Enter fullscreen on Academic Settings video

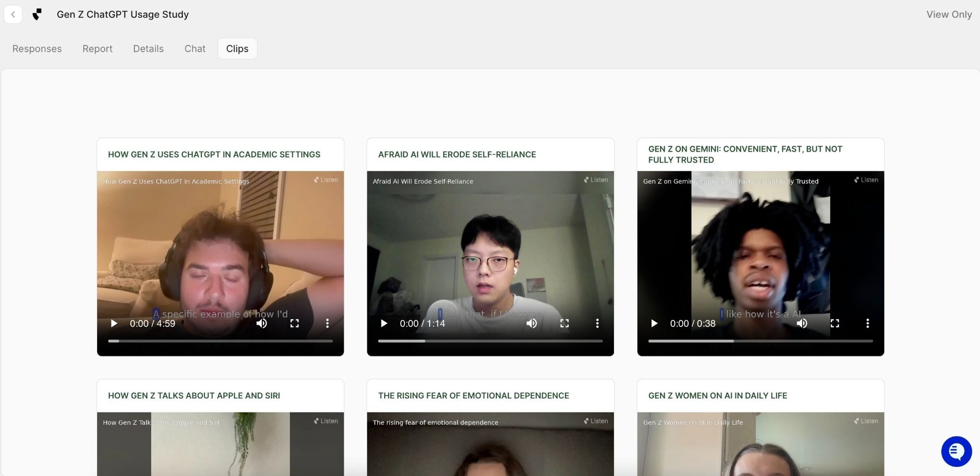click(295, 323)
